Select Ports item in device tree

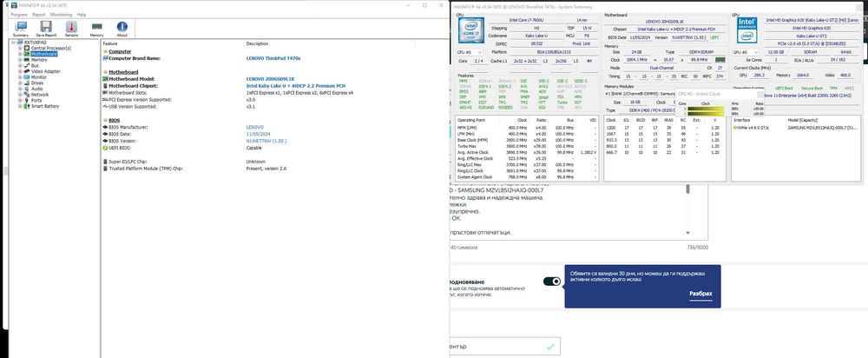pyautogui.click(x=36, y=100)
